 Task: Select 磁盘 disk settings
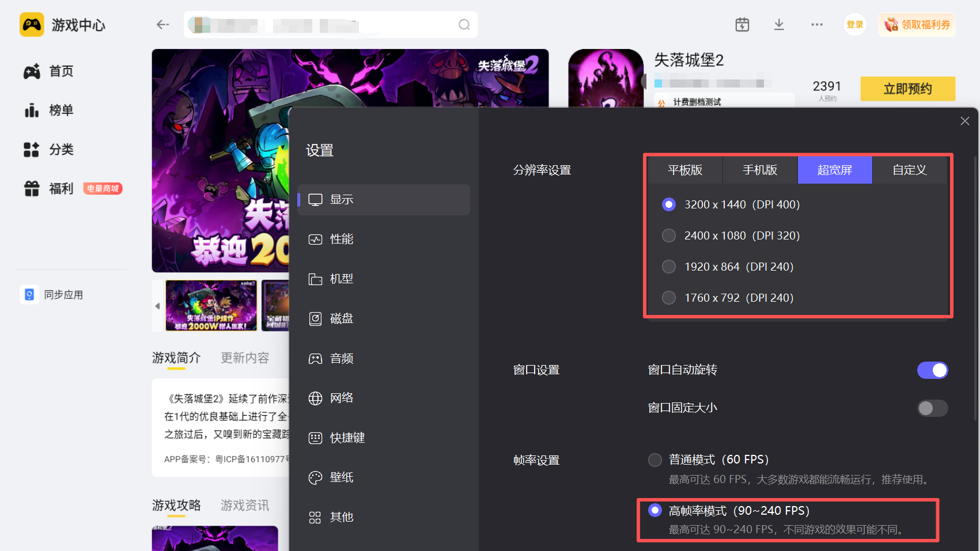tap(384, 319)
